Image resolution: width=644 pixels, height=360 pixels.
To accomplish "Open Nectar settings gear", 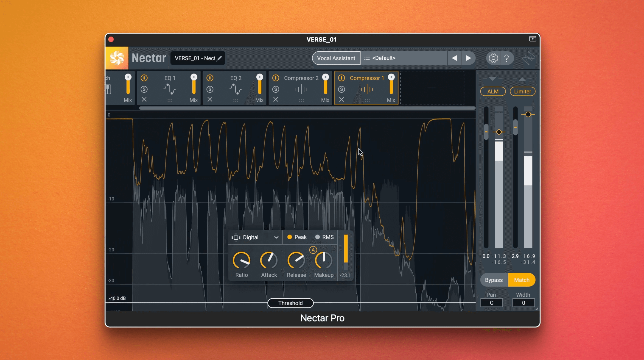I will click(493, 58).
